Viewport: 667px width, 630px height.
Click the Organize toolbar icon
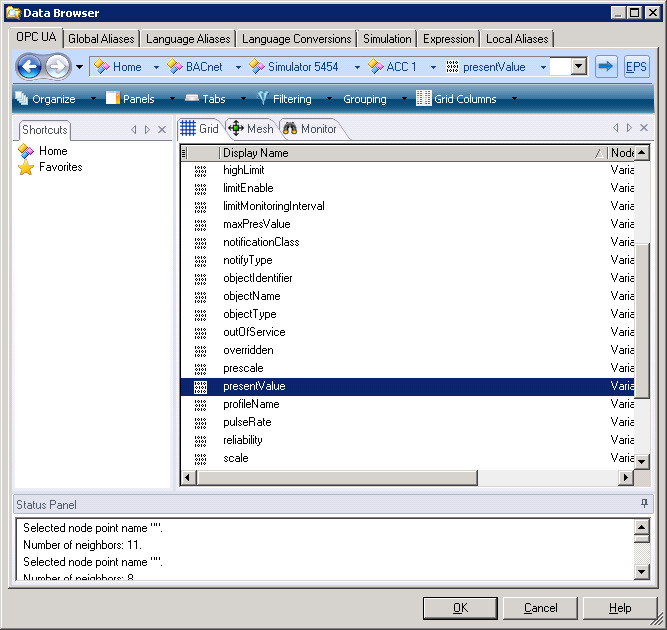22,99
